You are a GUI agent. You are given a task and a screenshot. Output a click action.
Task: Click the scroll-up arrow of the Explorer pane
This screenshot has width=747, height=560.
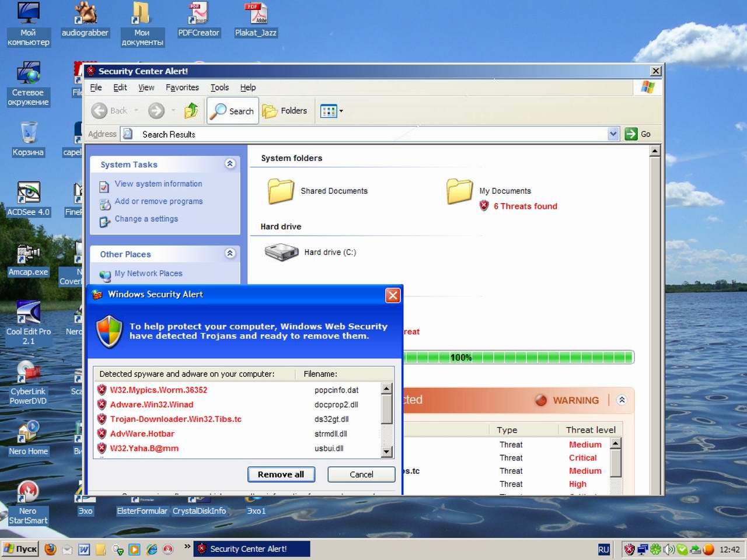pos(655,151)
